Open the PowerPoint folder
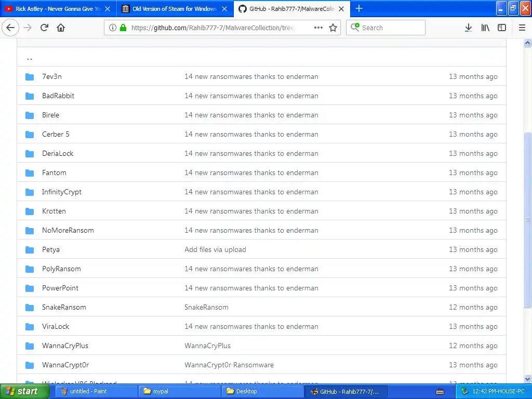The image size is (532, 399). (60, 288)
